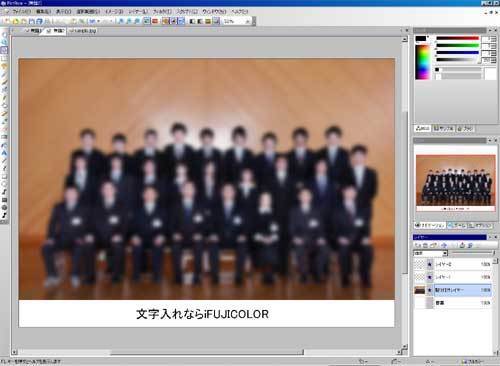Click the delete layer trash icon
Image resolution: width=500 pixels, height=366 pixels.
tap(425, 245)
